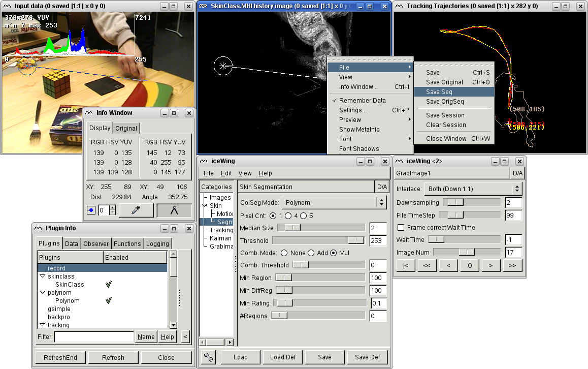Toggle the Polynom plugin enabled checkmark

pos(108,300)
